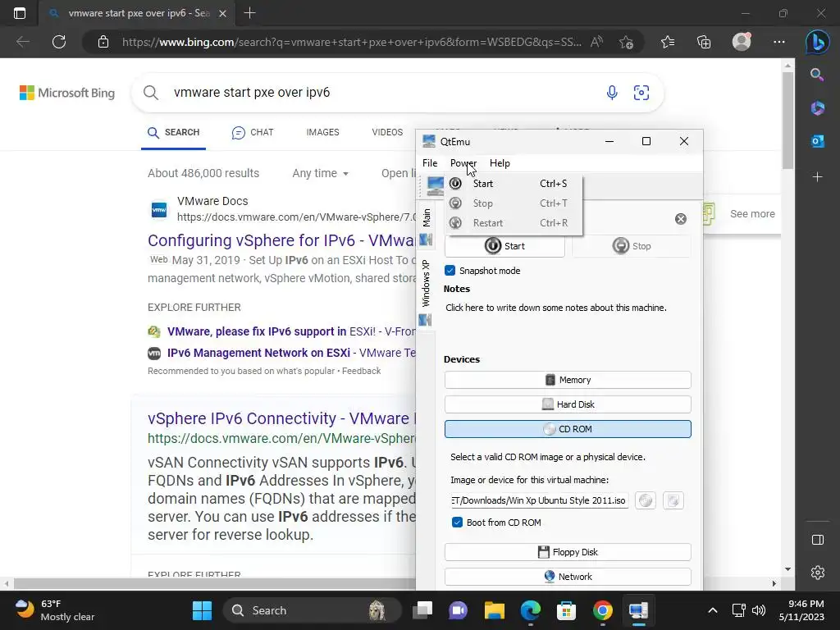Image resolution: width=840 pixels, height=630 pixels.
Task: Open vSphere IPv6 Connectivity result link
Action: coord(281,418)
